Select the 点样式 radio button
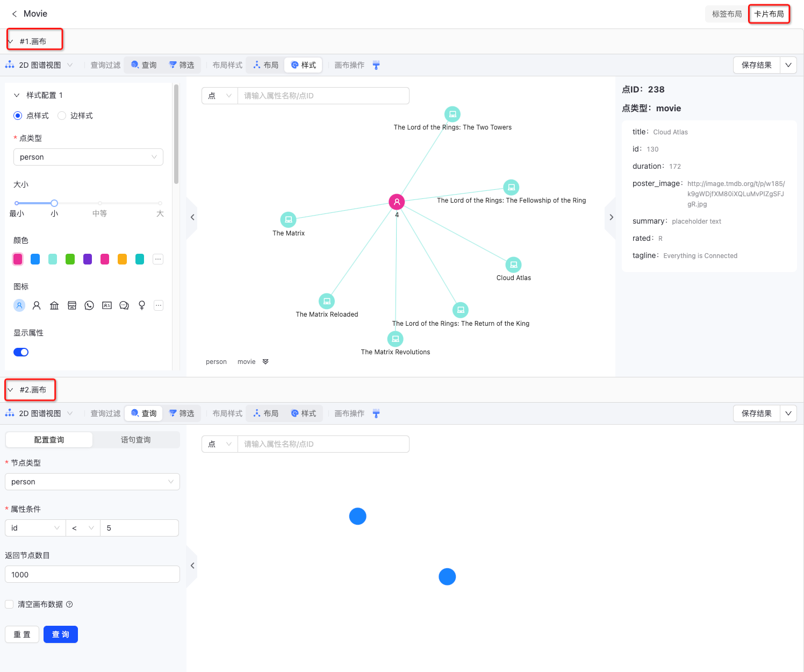 [18, 116]
